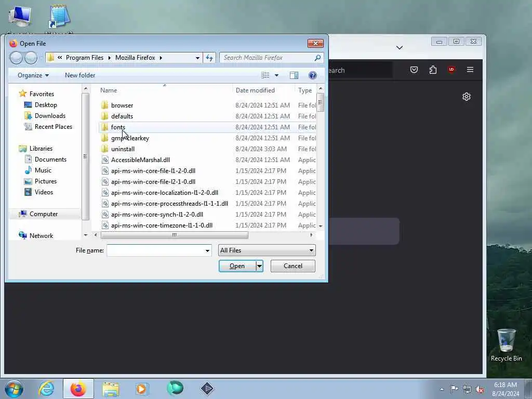Launch Internet Explorer from the taskbar
This screenshot has height=399, width=532.
pyautogui.click(x=46, y=389)
